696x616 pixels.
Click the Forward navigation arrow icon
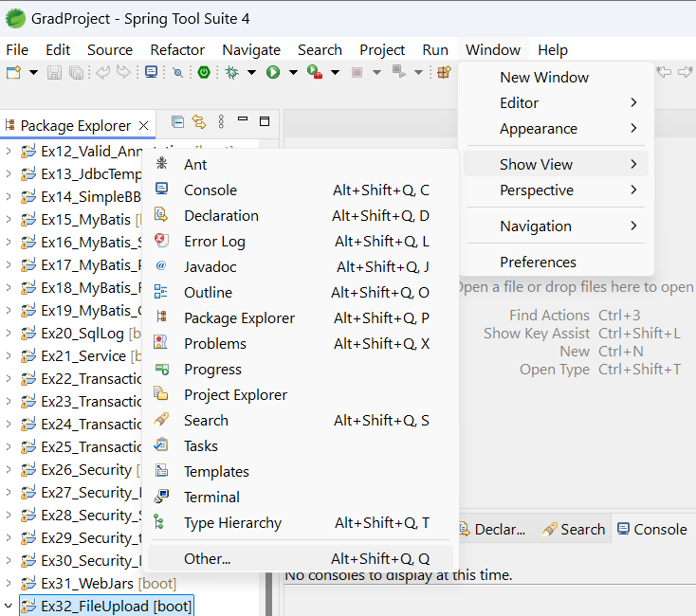click(x=686, y=72)
